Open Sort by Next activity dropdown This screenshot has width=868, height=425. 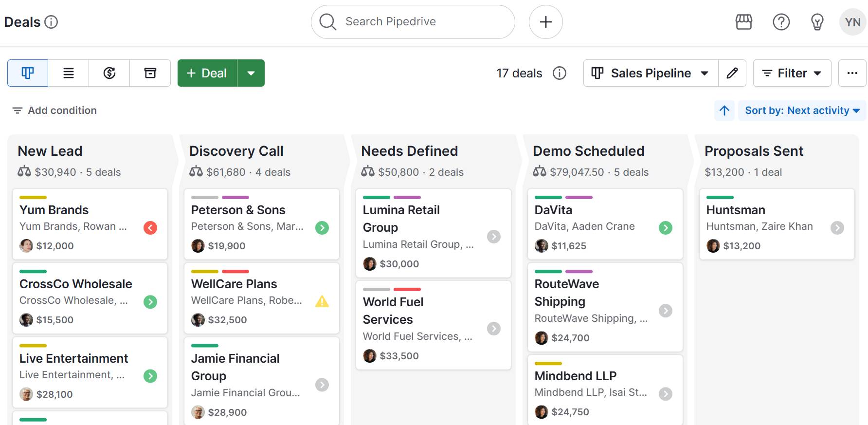(802, 111)
